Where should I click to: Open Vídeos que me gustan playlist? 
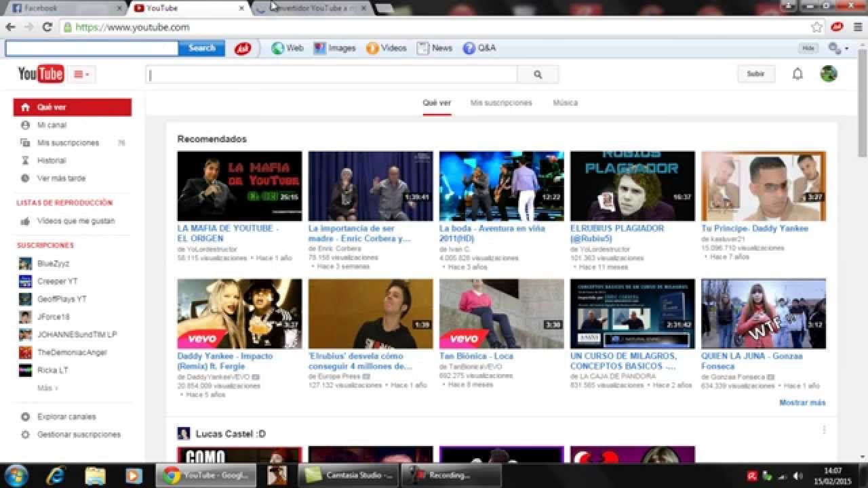pyautogui.click(x=76, y=221)
